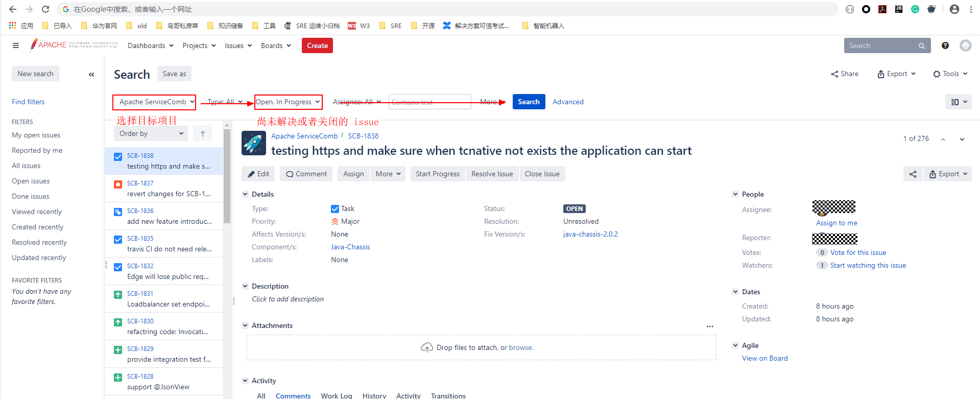Select SCB-1836 sub-task issue icon
The width and height of the screenshot is (980, 399).
tap(118, 212)
